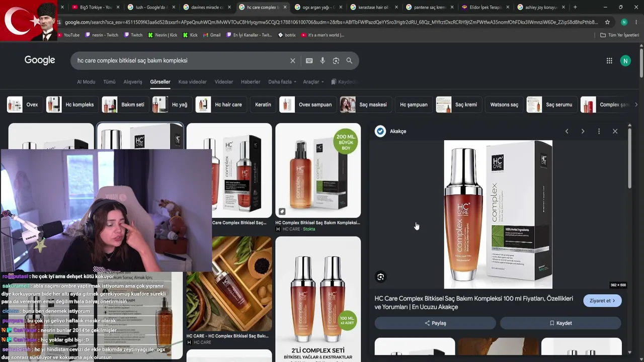
Task: Filter images by the Saç maskesi chip
Action: [x=365, y=105]
